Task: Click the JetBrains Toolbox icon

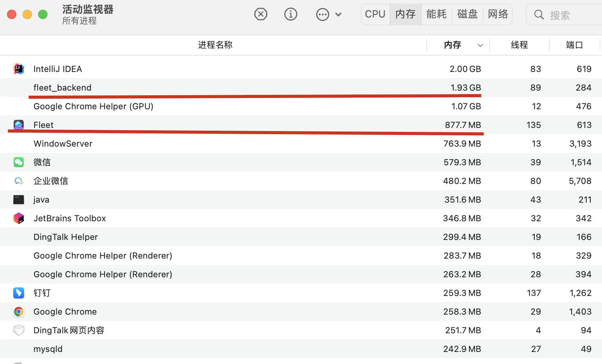Action: [x=19, y=218]
